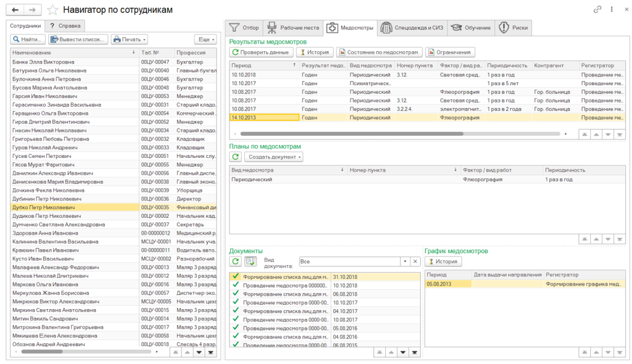Viewport: 632px width, 364px height.
Task: Open the Печать dropdown
Action: [x=130, y=39]
